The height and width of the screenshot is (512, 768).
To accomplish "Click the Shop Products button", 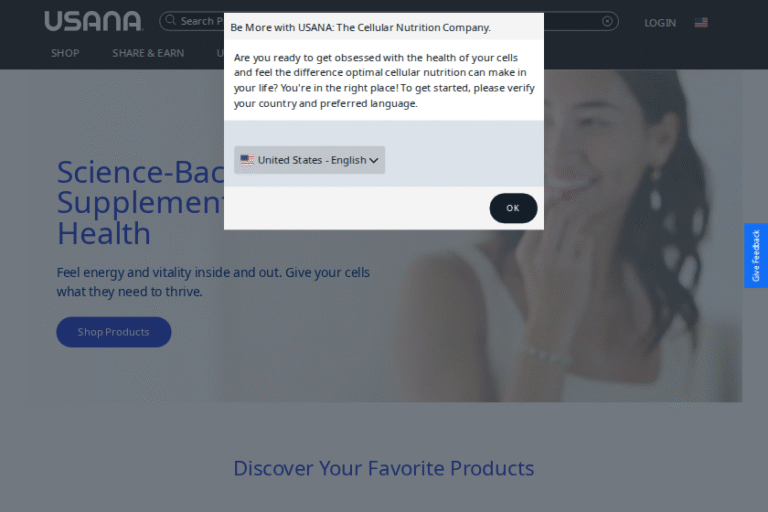I will [114, 332].
